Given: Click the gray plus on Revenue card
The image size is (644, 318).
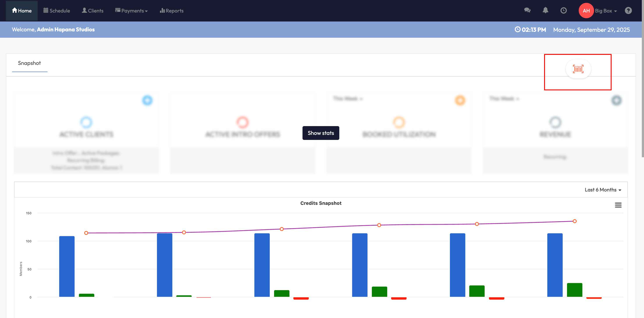Looking at the screenshot, I should click(616, 100).
